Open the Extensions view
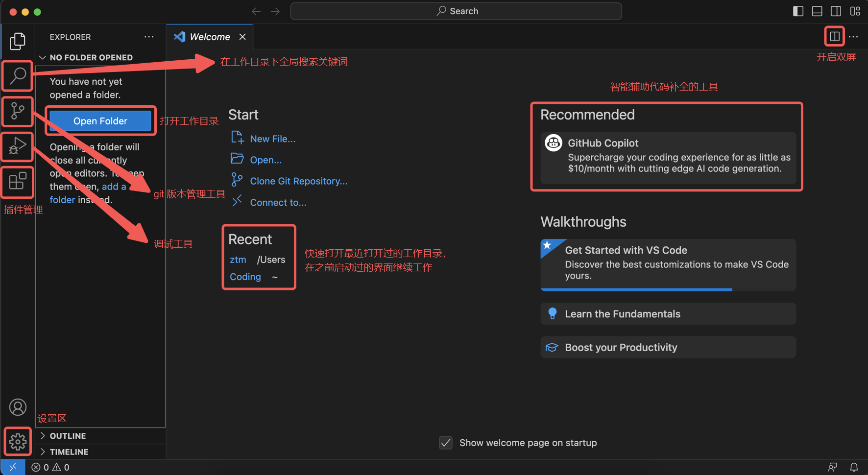The image size is (868, 475). 18,181
